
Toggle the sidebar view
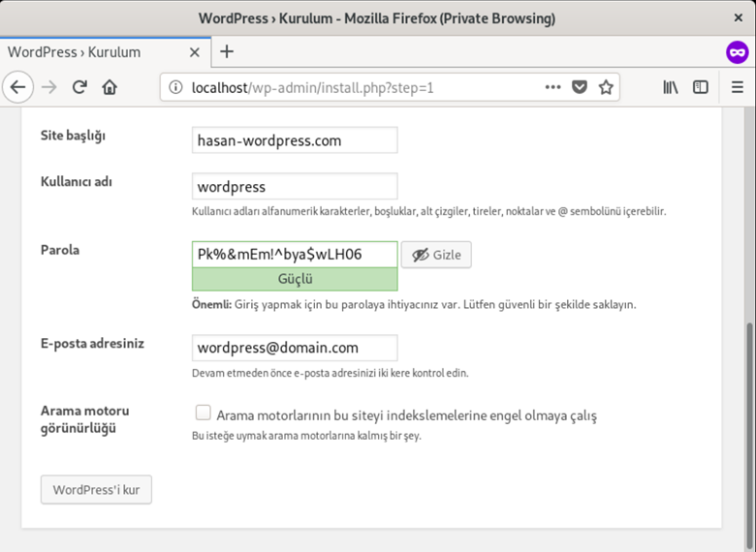(x=701, y=87)
